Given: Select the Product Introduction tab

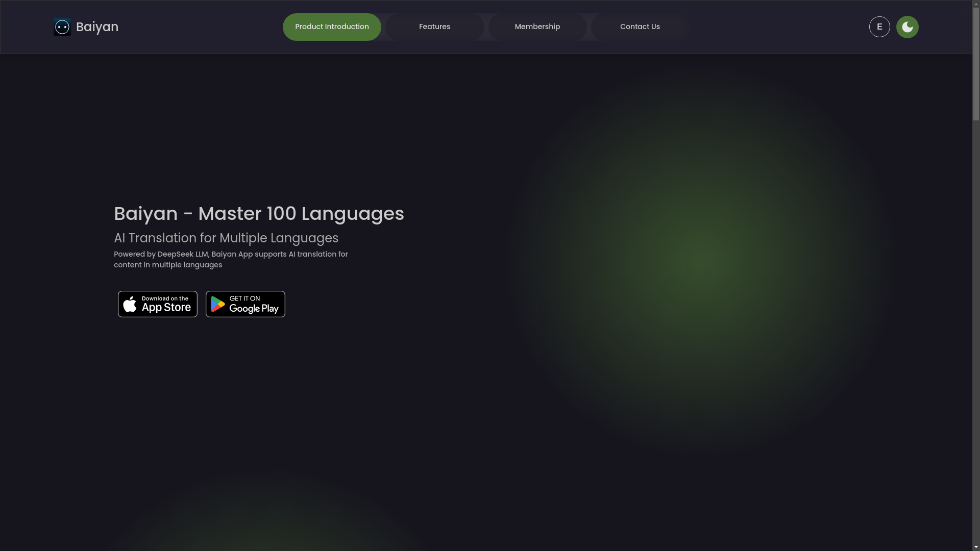Looking at the screenshot, I should coord(332,27).
